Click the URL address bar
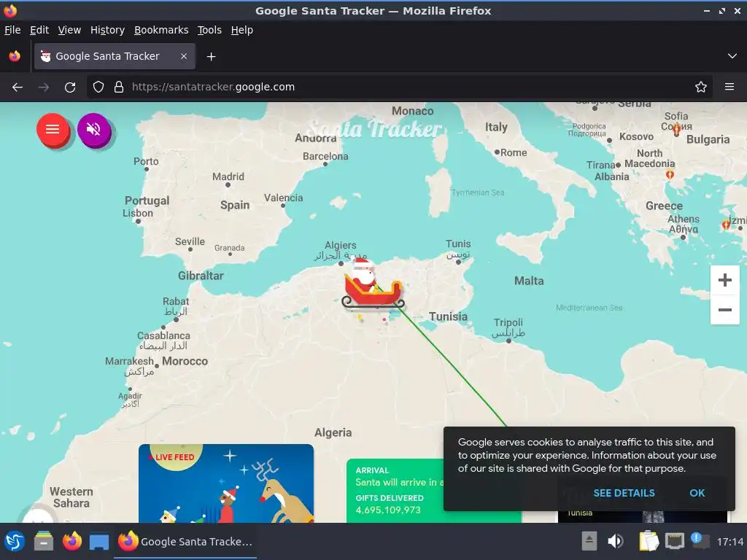 (x=400, y=87)
